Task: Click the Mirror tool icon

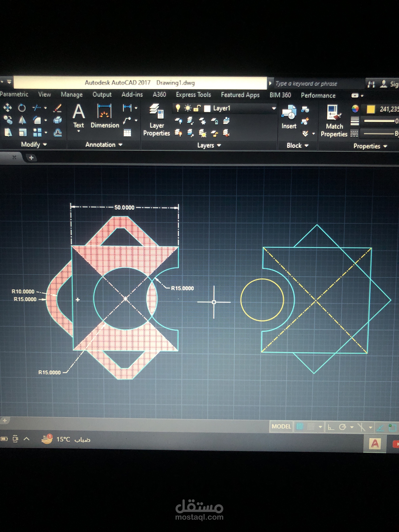Action: click(x=22, y=120)
